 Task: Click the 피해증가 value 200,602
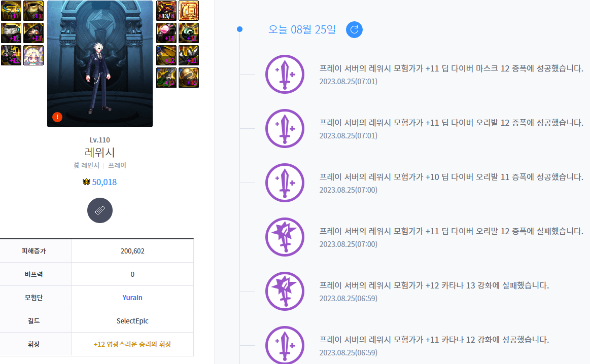[x=132, y=251]
